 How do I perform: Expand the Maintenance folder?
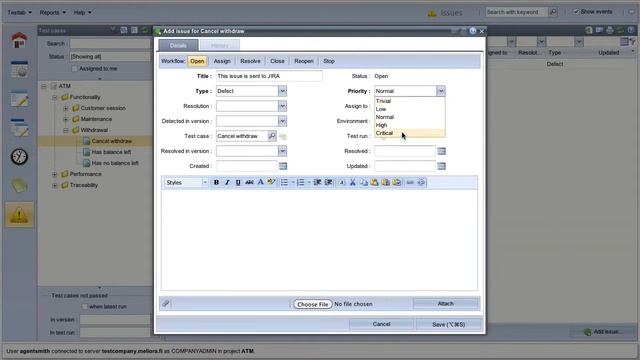click(66, 119)
